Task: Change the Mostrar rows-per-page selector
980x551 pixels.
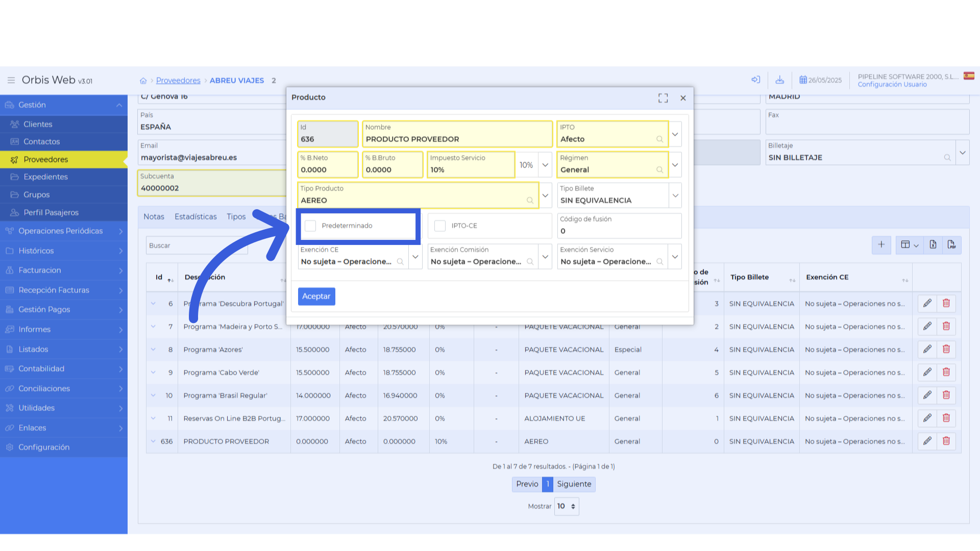Action: pyautogui.click(x=567, y=506)
